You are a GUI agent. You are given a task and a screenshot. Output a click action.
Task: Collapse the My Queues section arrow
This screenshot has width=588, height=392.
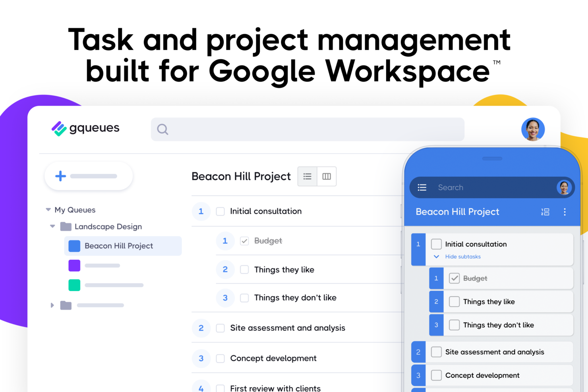[x=48, y=209]
